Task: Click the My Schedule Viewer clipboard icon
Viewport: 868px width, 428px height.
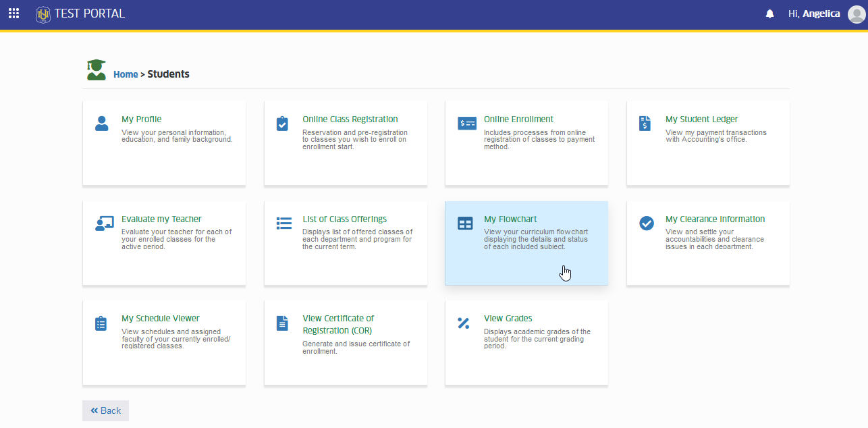Action: point(101,323)
